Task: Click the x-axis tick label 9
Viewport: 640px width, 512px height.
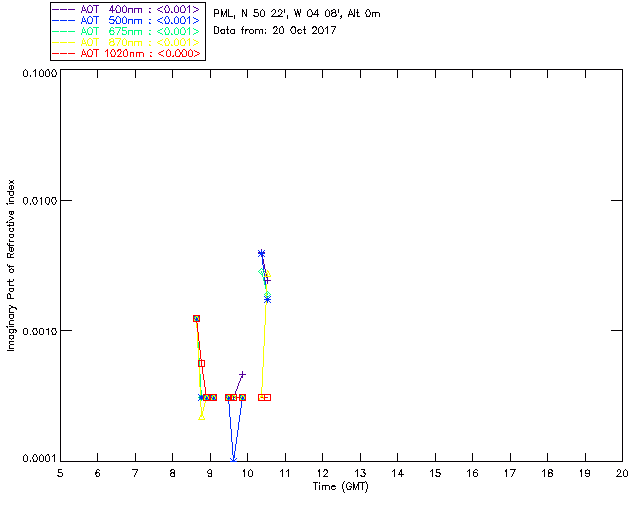Action: [210, 473]
